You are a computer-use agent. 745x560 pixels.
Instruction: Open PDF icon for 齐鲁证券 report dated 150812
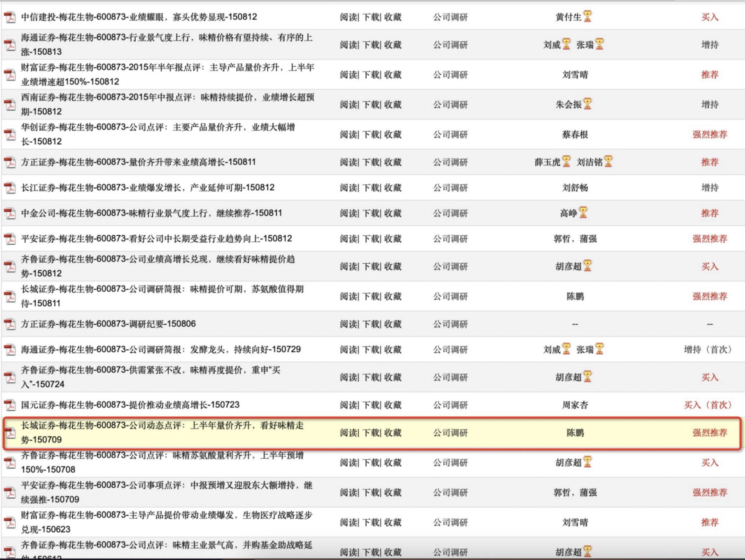pos(10,266)
